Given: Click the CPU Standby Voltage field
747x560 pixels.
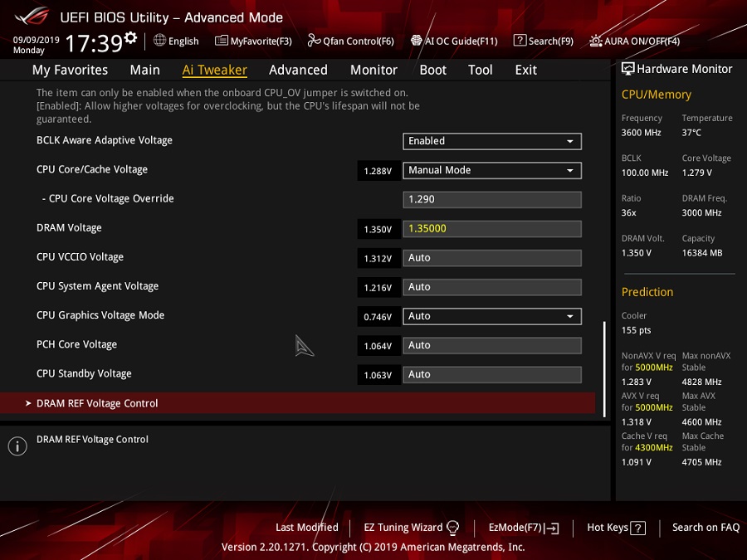Looking at the screenshot, I should point(492,374).
